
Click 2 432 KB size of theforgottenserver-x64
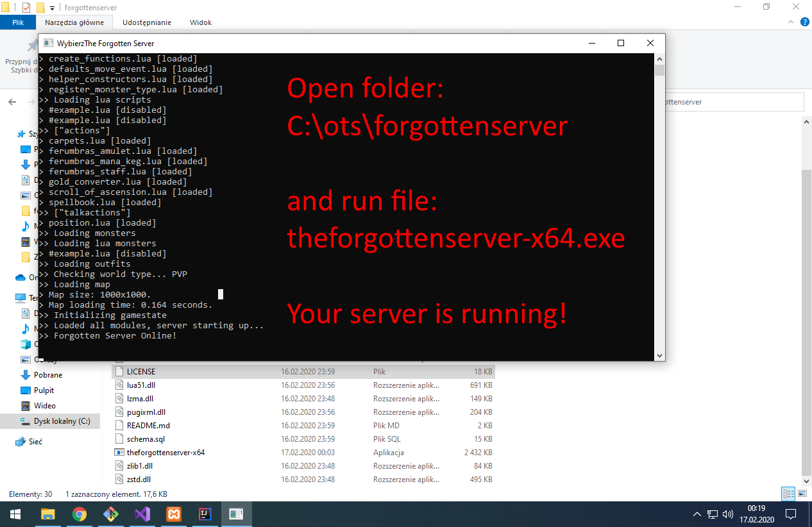[477, 453]
